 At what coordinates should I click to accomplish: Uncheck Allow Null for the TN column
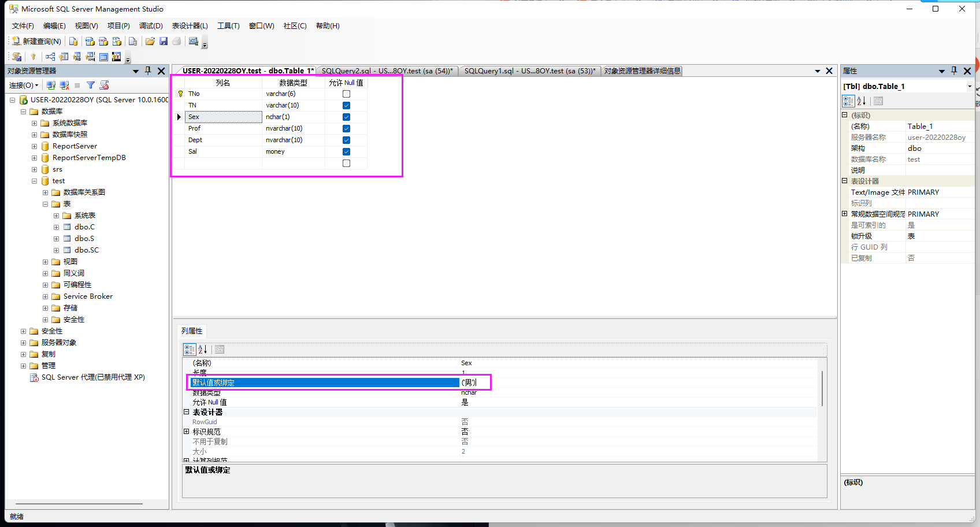pos(346,105)
